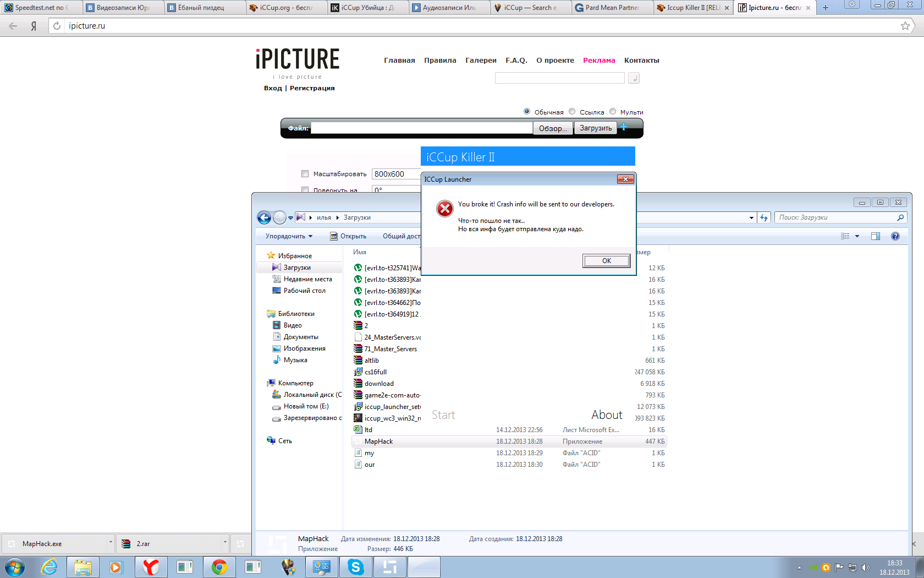
Task: Open Explorer help icon
Action: [x=895, y=236]
